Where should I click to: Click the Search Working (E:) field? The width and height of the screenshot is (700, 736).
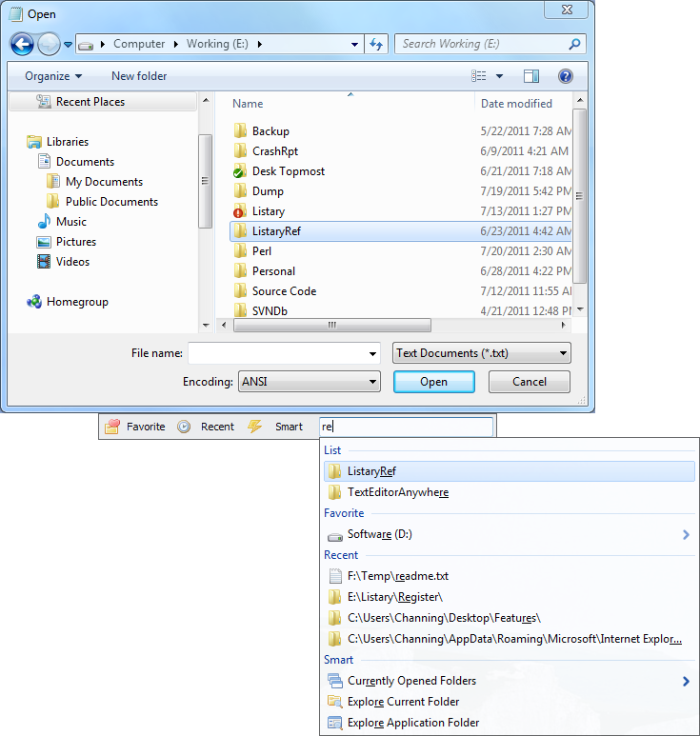490,44
